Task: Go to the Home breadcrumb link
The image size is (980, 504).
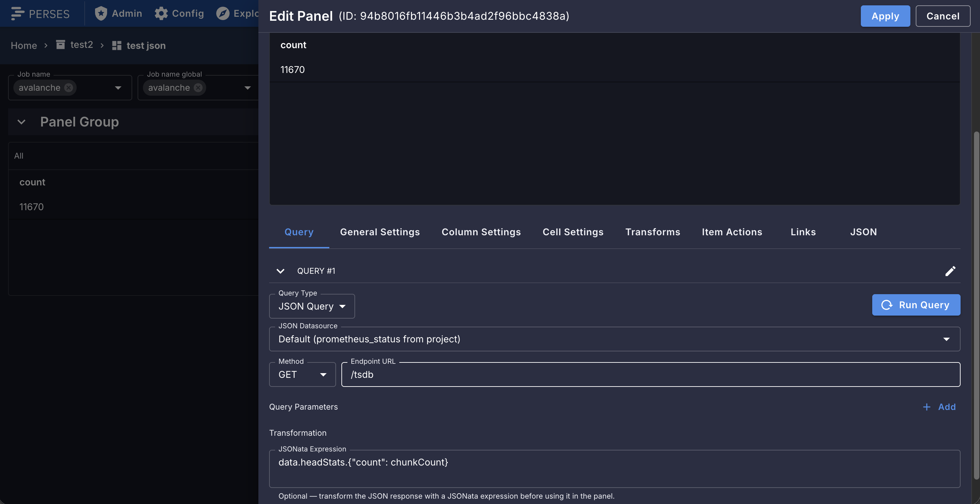Action: (23, 46)
